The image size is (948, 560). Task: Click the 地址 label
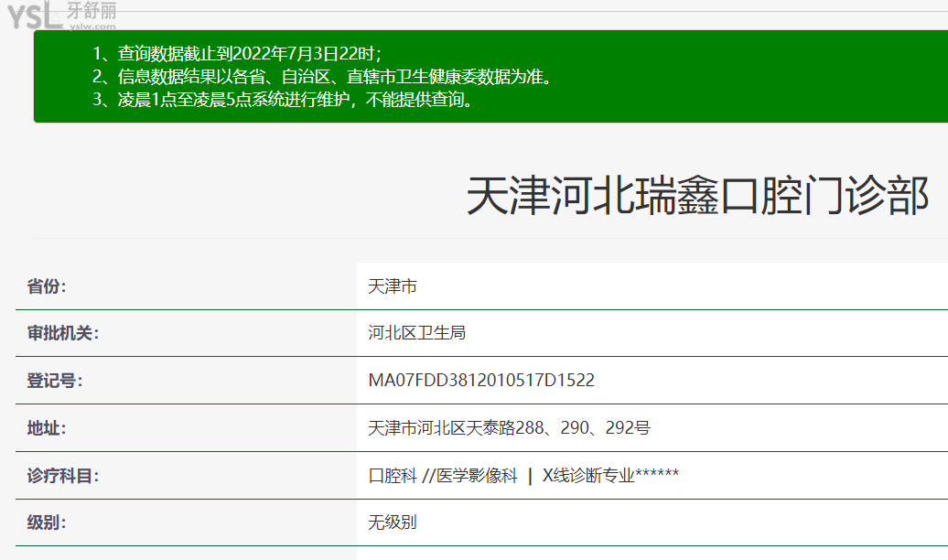pyautogui.click(x=47, y=428)
